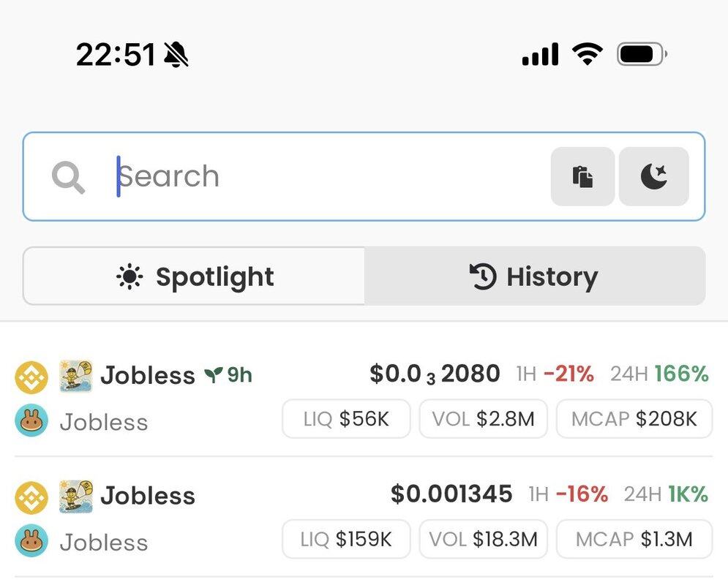Select the LIQ $56K badge
The image size is (728, 585).
(x=346, y=418)
